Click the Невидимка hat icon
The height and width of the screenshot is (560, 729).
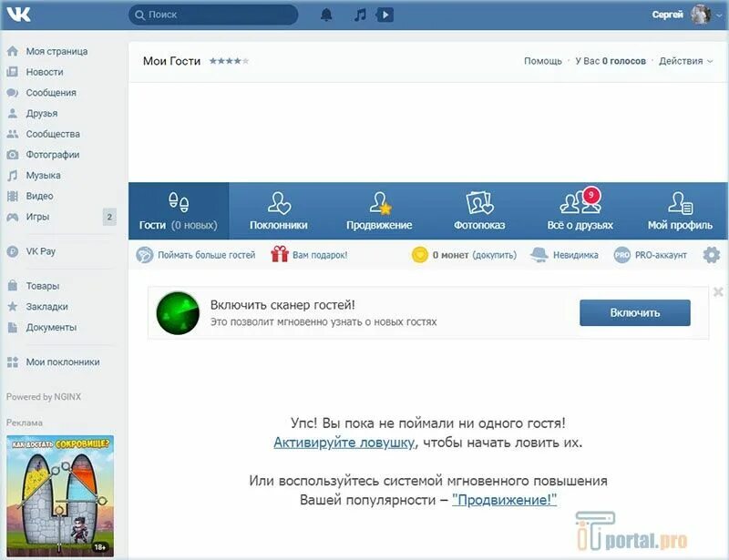[539, 255]
